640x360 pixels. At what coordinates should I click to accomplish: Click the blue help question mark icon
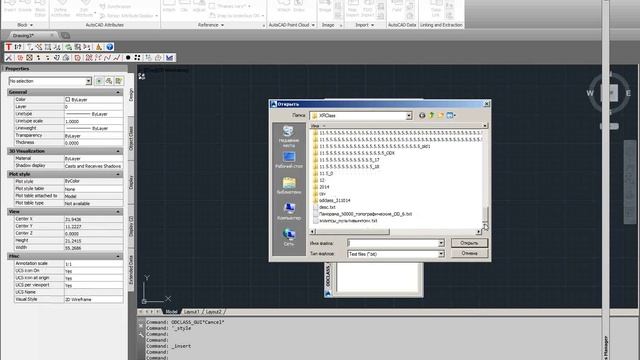tap(109, 47)
